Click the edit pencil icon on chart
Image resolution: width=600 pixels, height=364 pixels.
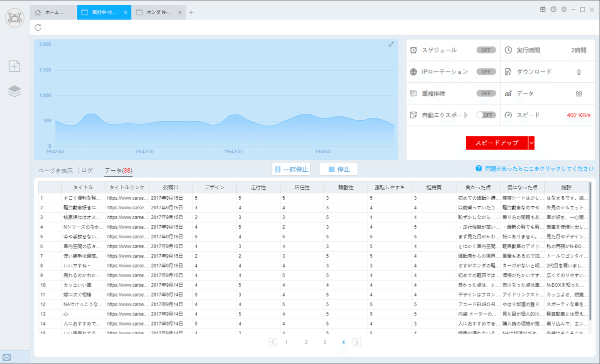point(391,44)
